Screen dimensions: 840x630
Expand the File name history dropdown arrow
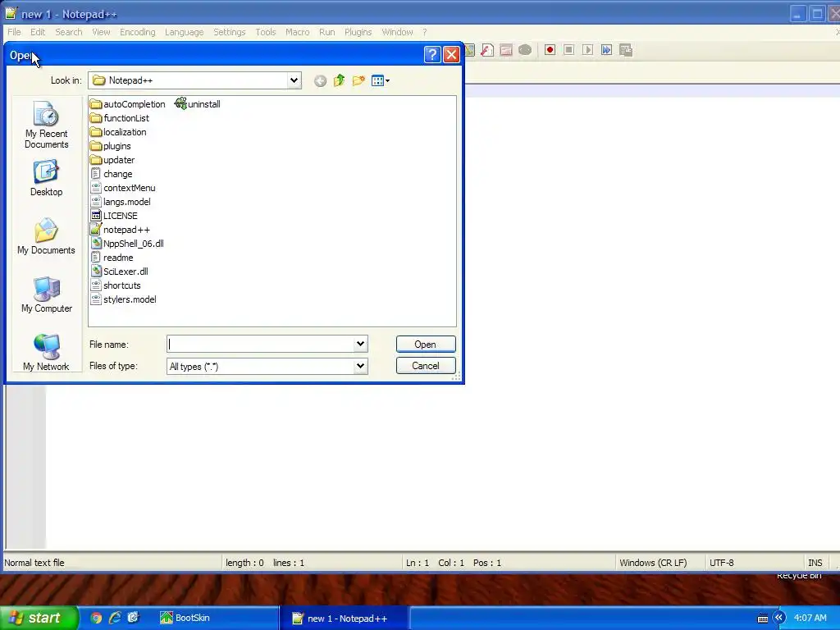[361, 344]
